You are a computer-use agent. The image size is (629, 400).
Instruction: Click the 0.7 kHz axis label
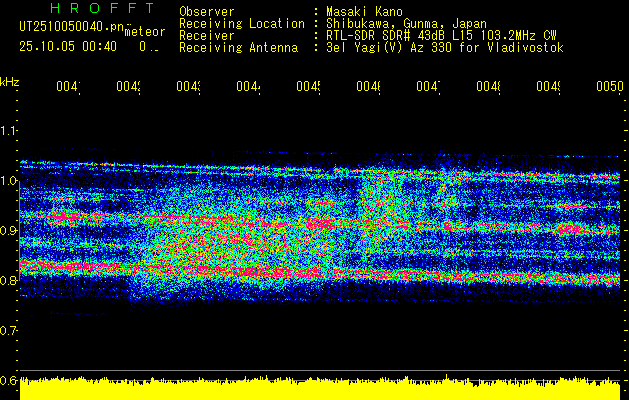(8, 331)
